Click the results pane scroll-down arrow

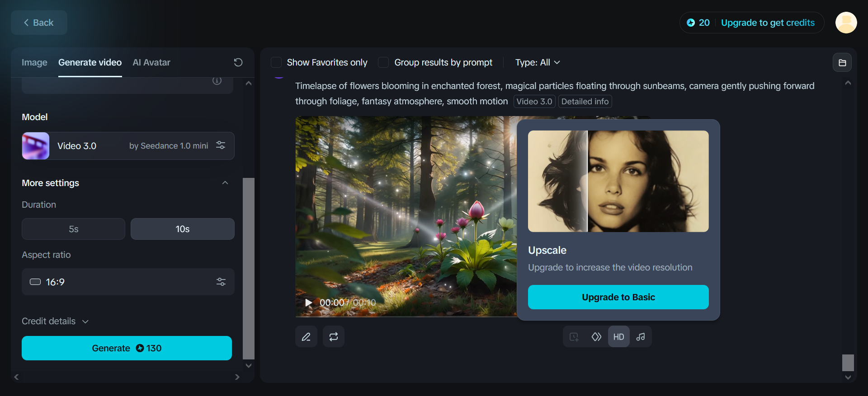[848, 377]
